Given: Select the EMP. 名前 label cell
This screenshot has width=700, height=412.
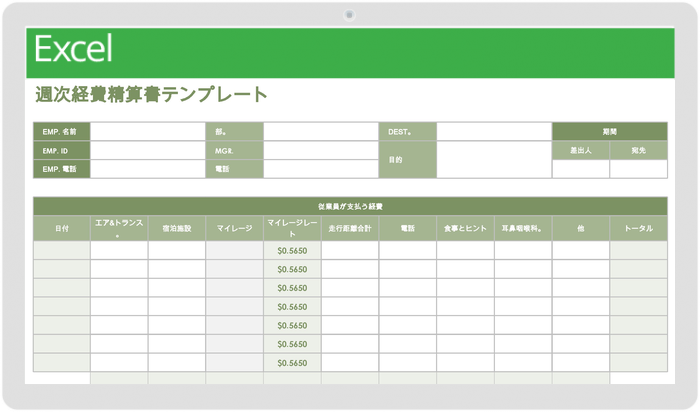Looking at the screenshot, I should (x=62, y=132).
